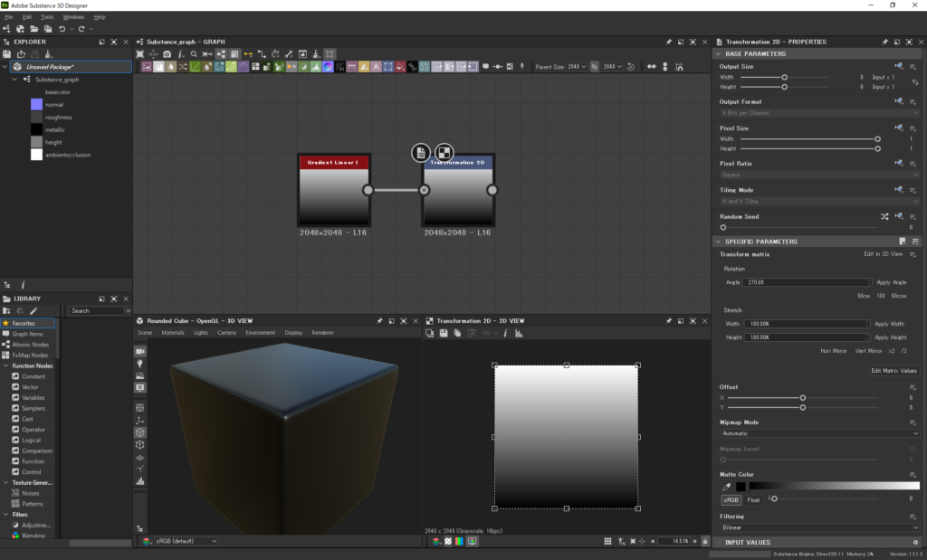This screenshot has height=560, width=927.
Task: Add a pin with the pushpin icon
Action: click(522, 67)
